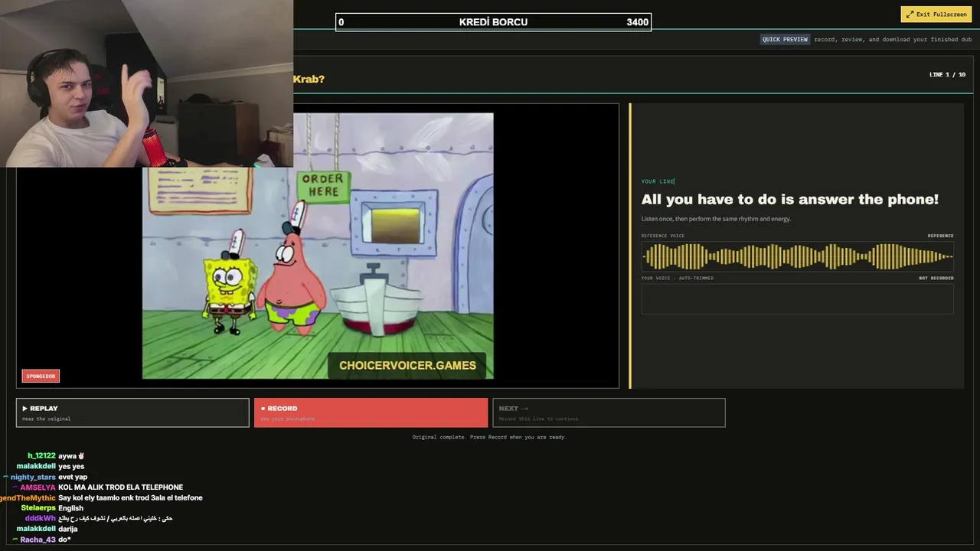Screen dimensions: 980x551
Task: Click h_12122's chat message "aywa"
Action: pos(71,456)
